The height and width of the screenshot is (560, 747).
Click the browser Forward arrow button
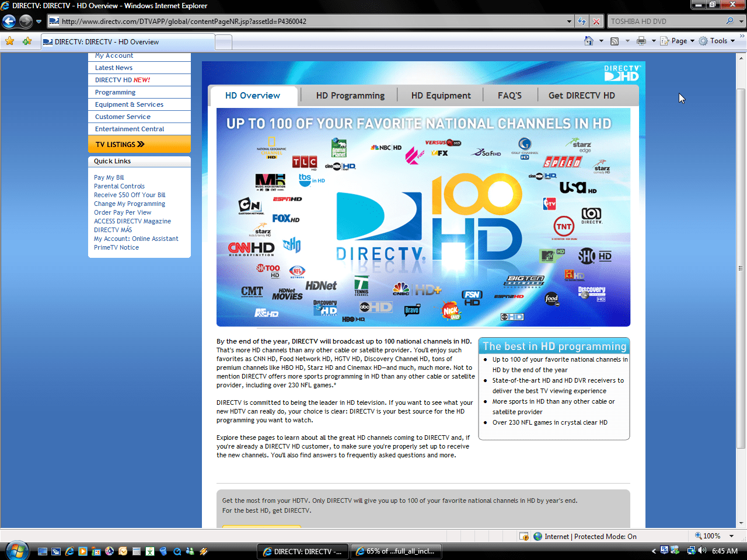pyautogui.click(x=26, y=22)
